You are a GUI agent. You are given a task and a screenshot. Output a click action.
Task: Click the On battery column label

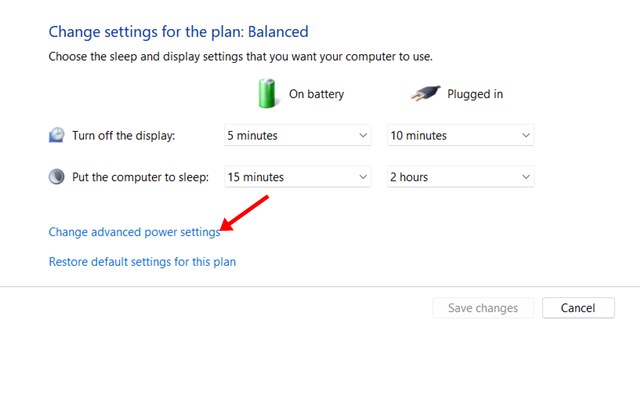[x=316, y=94]
